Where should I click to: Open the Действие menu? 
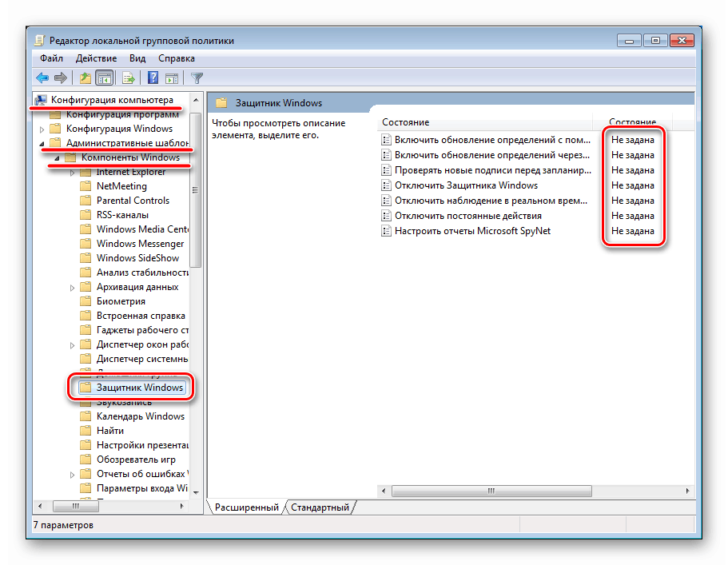pyautogui.click(x=96, y=58)
